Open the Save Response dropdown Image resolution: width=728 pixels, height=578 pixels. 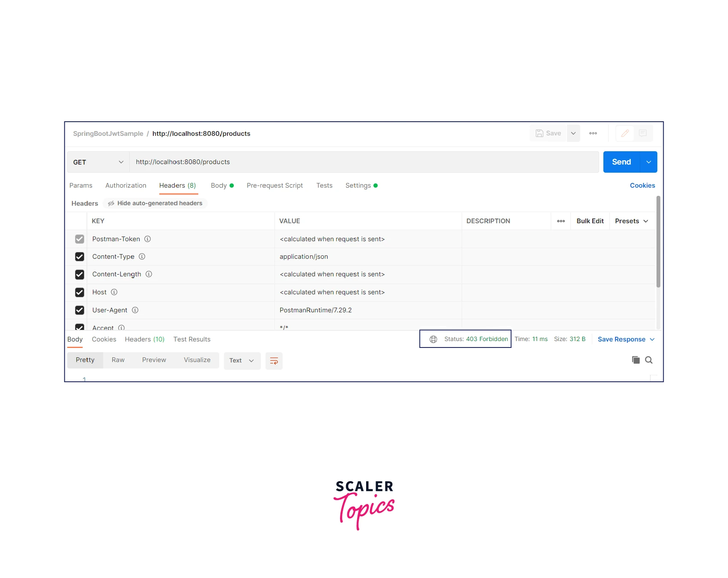coord(626,339)
